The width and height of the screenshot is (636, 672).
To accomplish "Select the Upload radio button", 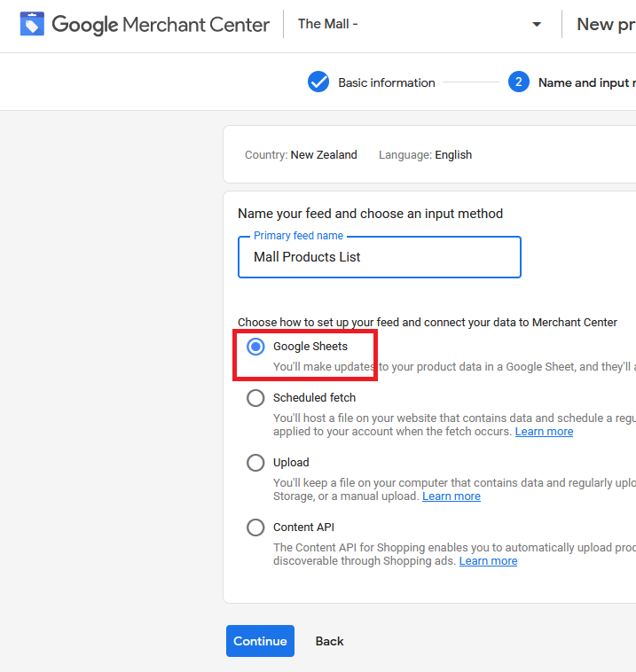I will [255, 463].
